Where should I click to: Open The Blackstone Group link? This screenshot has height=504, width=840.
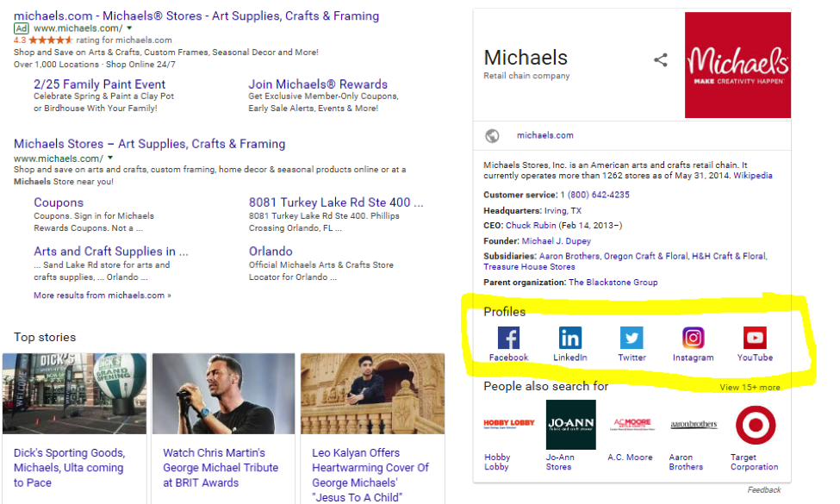point(613,283)
